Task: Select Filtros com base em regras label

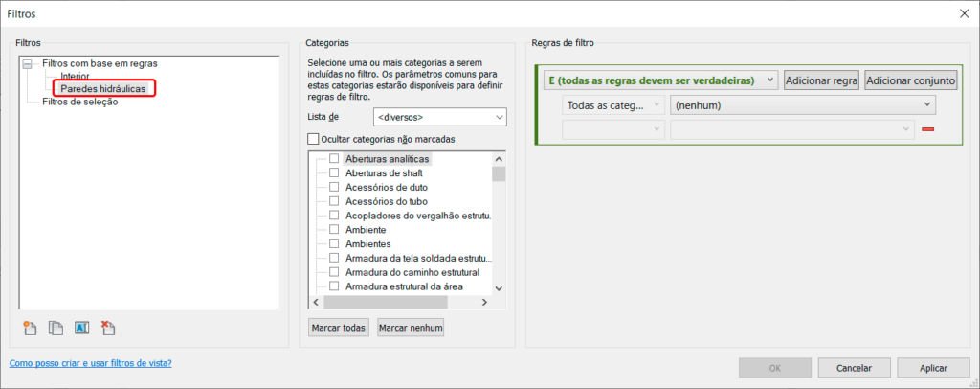Action: (x=100, y=63)
